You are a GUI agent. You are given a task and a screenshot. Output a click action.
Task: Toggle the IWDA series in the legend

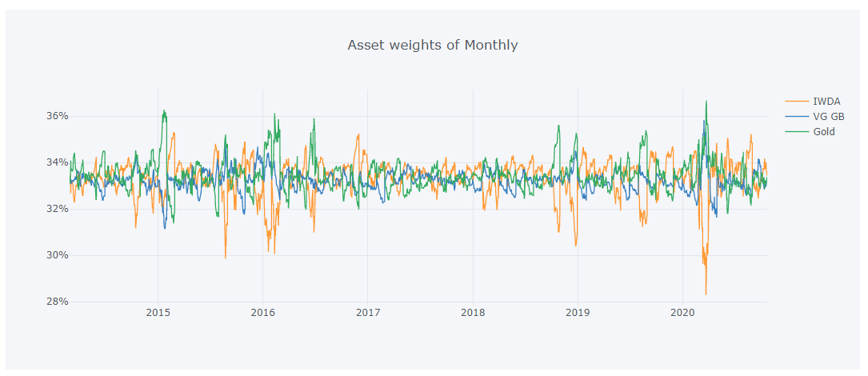[x=825, y=101]
